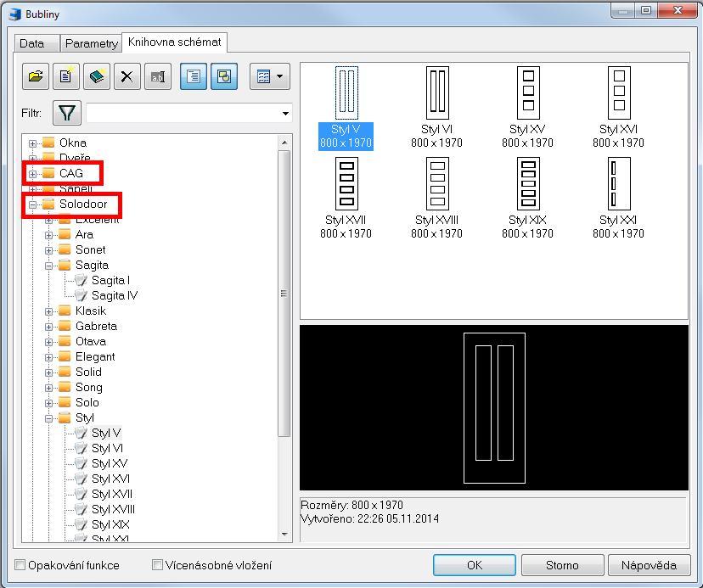Expand the Sonet folder

click(49, 250)
